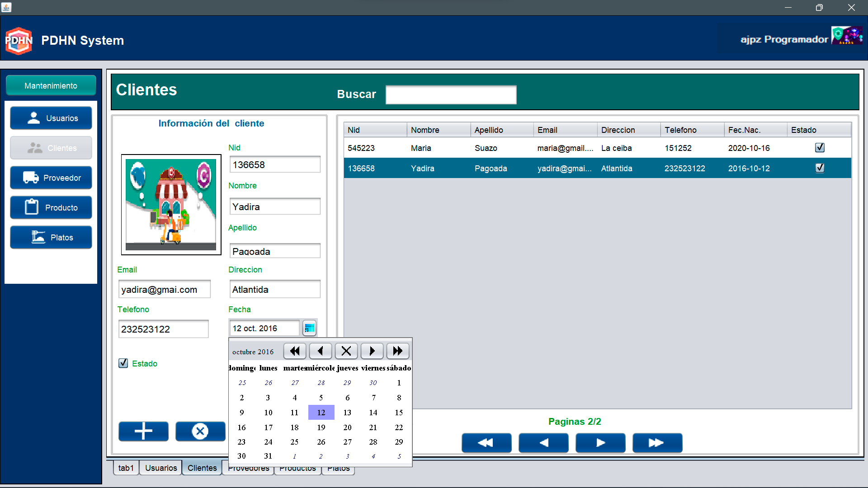
Task: Jump to the first page of clients
Action: click(486, 443)
